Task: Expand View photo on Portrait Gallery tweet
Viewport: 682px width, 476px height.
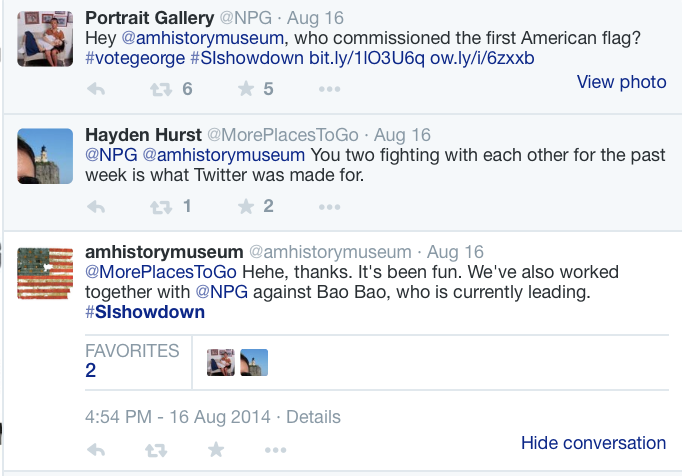Action: (x=621, y=82)
